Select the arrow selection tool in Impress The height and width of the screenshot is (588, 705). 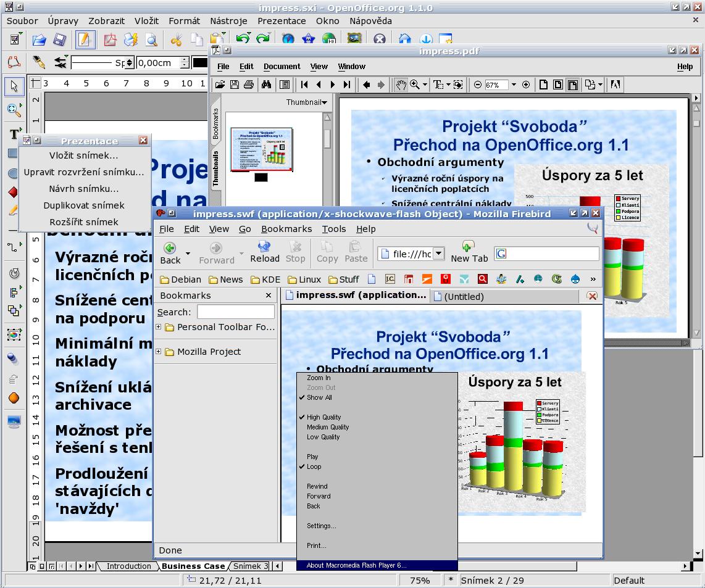point(14,86)
